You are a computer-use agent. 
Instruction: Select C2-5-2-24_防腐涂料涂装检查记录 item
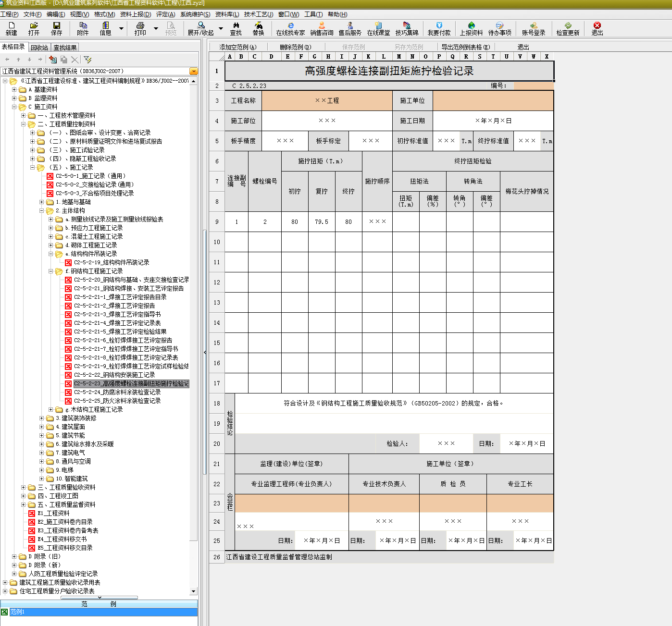click(117, 392)
